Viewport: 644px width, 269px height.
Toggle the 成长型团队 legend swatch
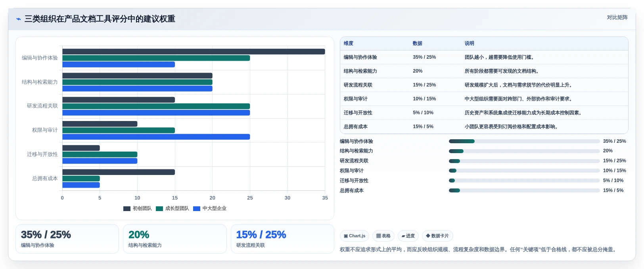(x=159, y=209)
